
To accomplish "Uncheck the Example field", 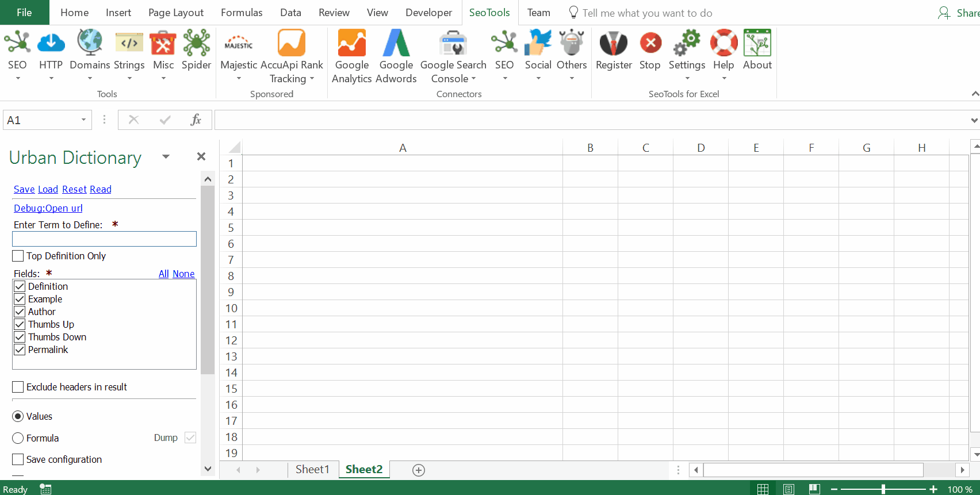I will [x=20, y=299].
